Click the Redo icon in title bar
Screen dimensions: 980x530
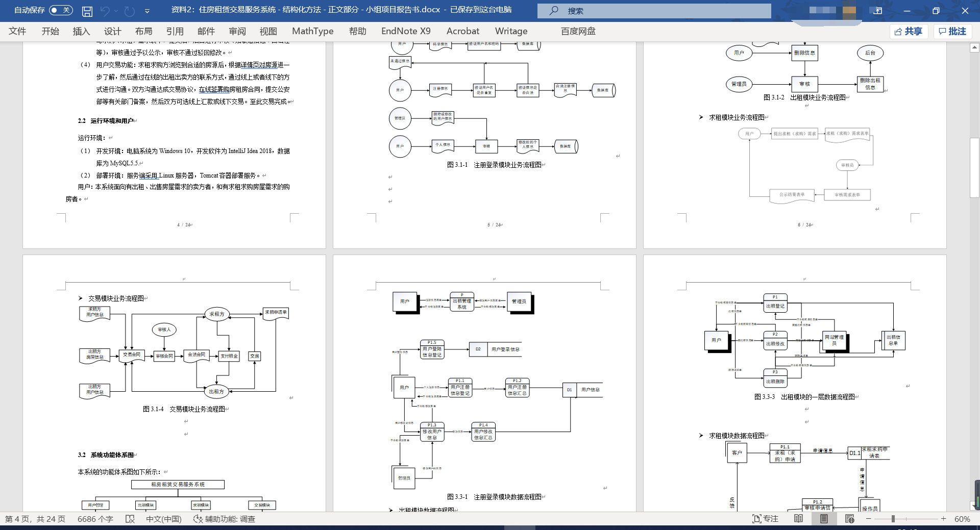pos(130,11)
